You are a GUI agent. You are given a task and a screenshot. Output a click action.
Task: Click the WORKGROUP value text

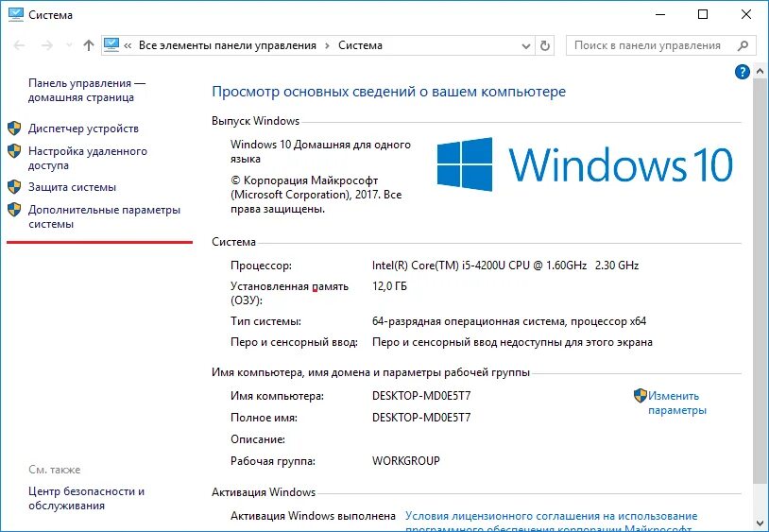tap(406, 461)
